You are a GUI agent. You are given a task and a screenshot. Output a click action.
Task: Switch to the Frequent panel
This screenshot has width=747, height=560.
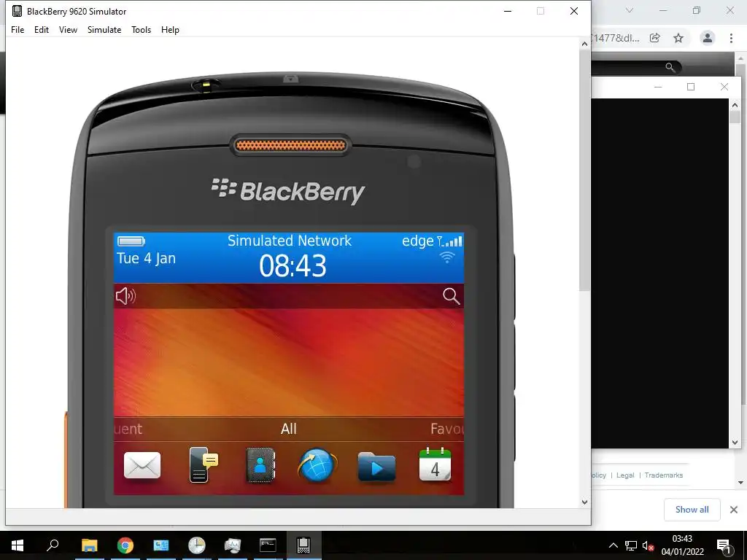coord(128,429)
